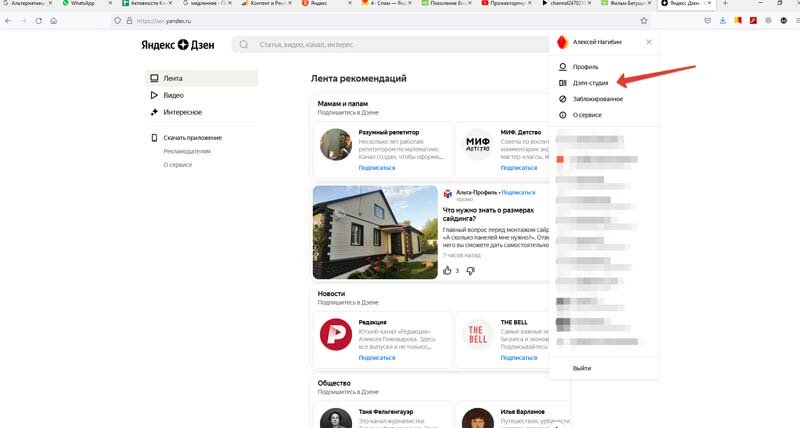Go back with the browser back arrow

tap(8, 21)
